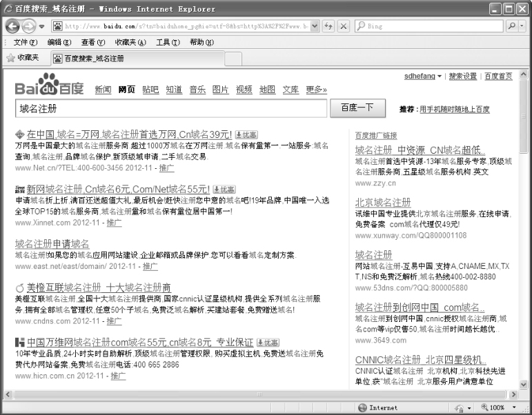Open a blank new tab
The width and height of the screenshot is (532, 415).
point(233,59)
